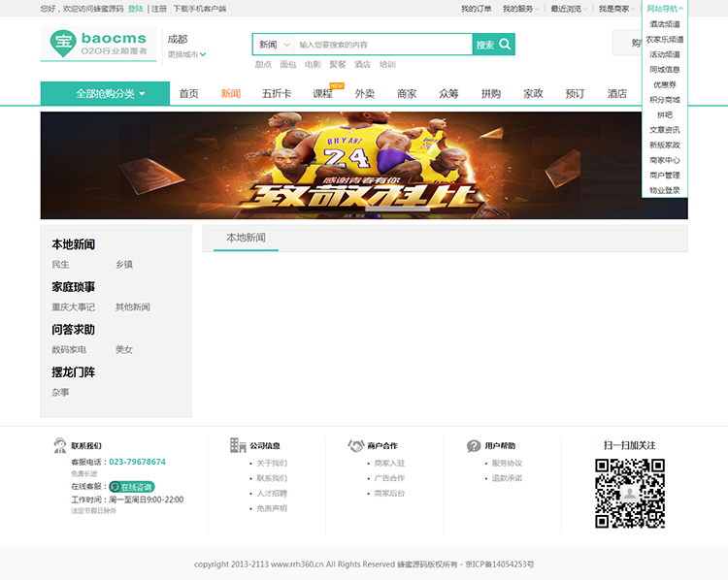Click into the search input field

(x=383, y=45)
